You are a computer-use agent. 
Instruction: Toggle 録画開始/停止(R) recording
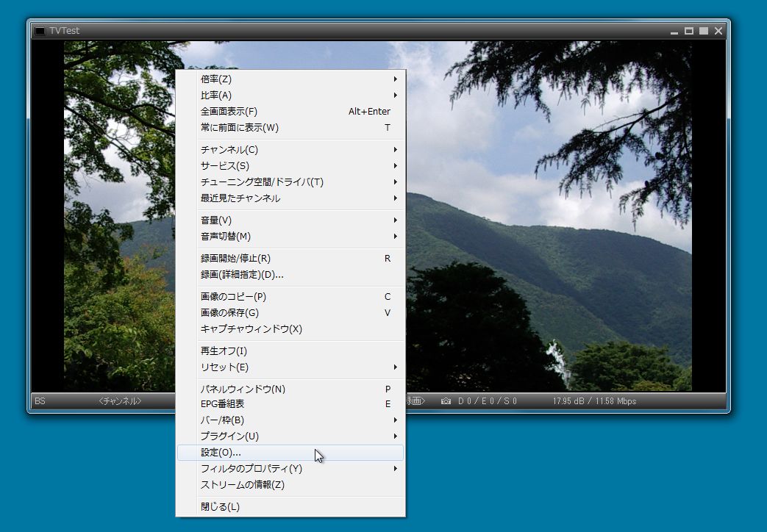coord(290,258)
